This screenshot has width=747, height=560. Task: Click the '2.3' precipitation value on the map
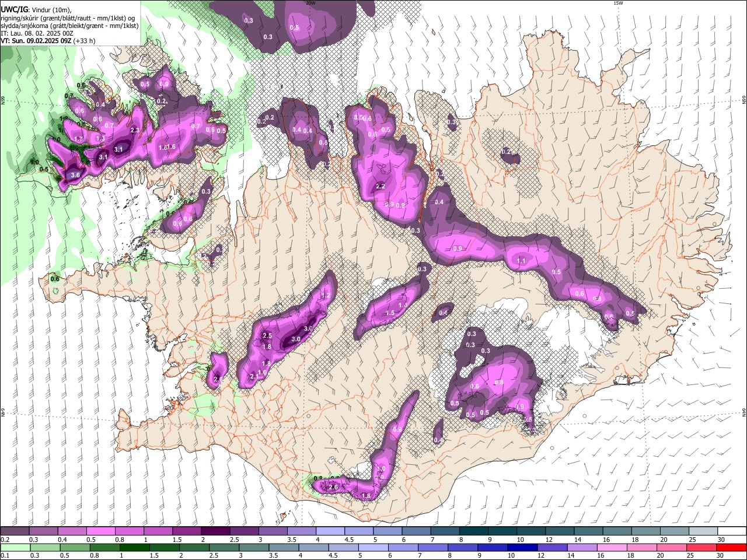[x=135, y=130]
